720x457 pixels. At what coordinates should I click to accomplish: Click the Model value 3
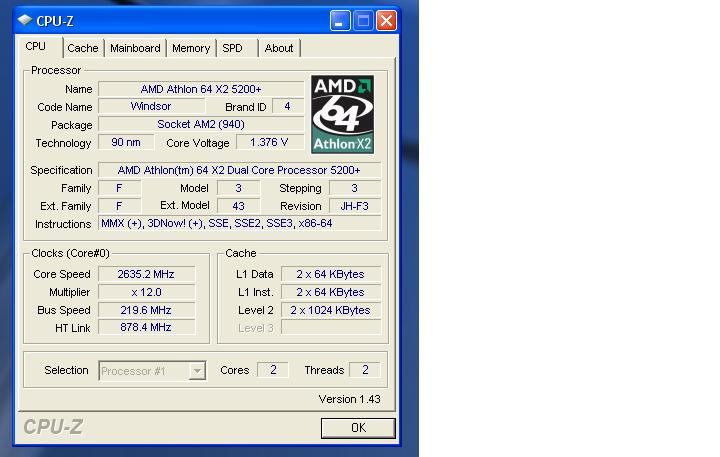click(x=238, y=188)
